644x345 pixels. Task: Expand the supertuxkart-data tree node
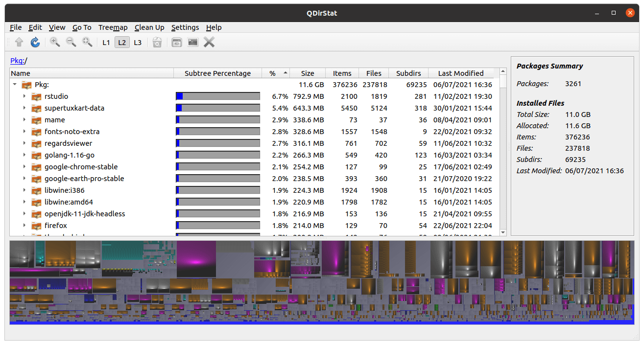click(x=24, y=108)
